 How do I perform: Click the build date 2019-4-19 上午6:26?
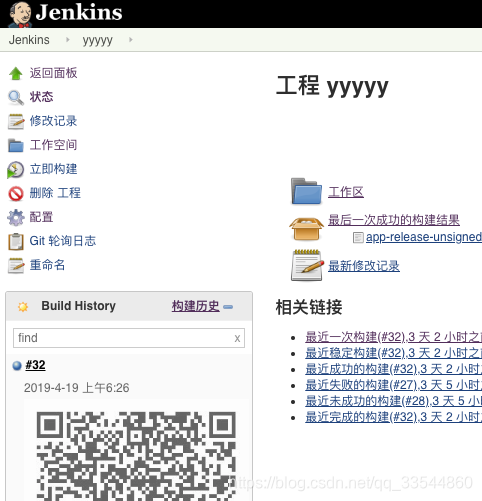coord(77,388)
